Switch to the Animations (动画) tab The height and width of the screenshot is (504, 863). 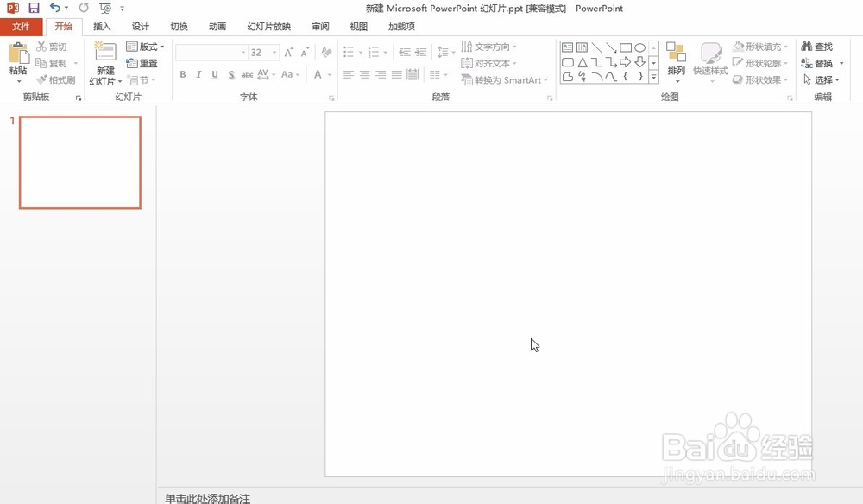217,27
